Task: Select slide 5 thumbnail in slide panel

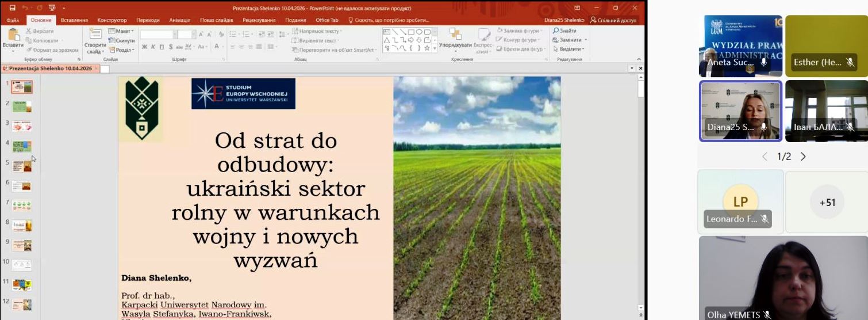Action: [22, 166]
